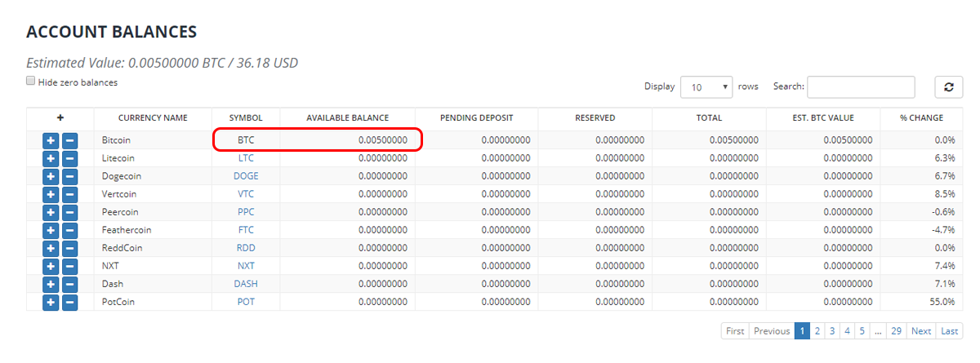Screen dimensions: 980x363
Task: Go to the Previous page button
Action: (772, 331)
